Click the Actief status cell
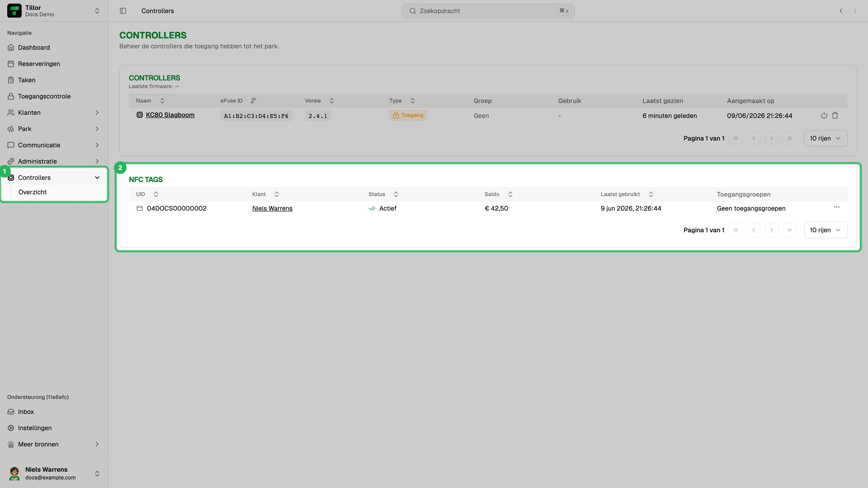 382,209
